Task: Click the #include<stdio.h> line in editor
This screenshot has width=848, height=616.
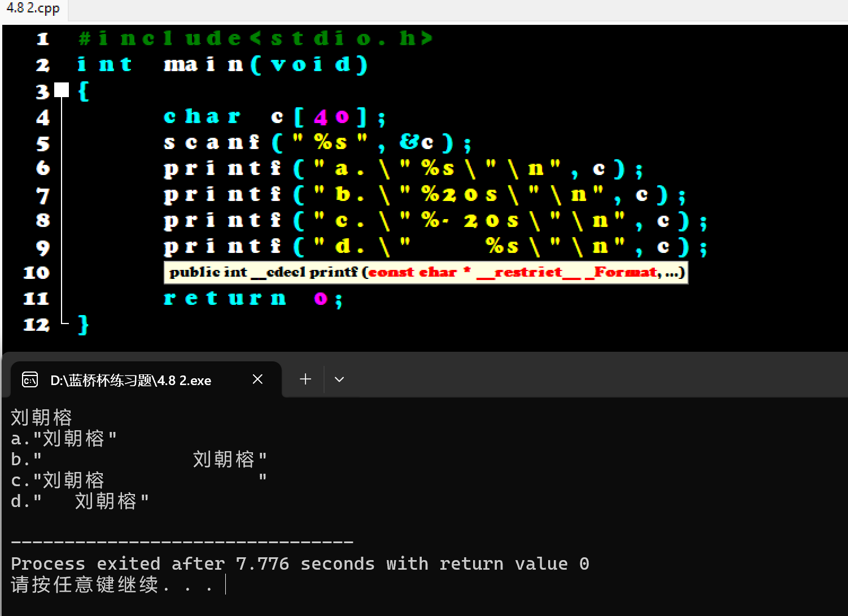Action: tap(256, 38)
